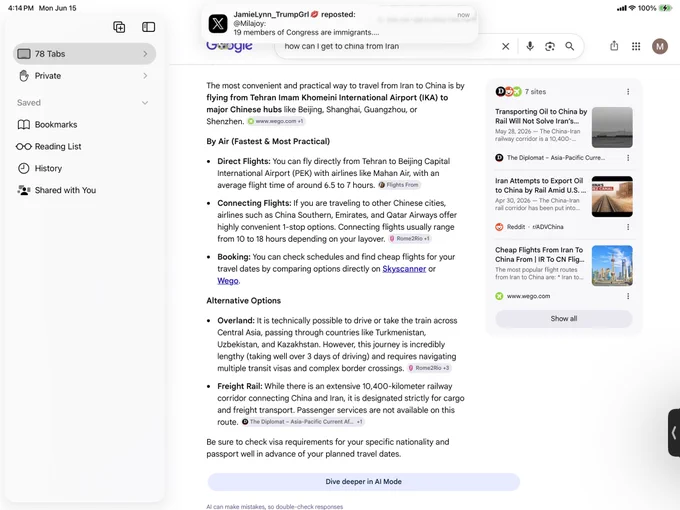The height and width of the screenshot is (510, 680).
Task: Click Show all sources button
Action: click(564, 319)
